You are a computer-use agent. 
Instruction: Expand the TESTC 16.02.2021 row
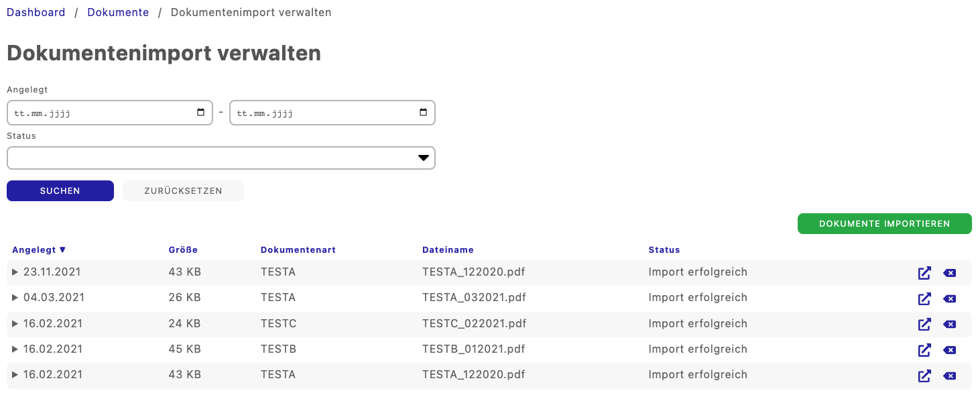pos(15,324)
